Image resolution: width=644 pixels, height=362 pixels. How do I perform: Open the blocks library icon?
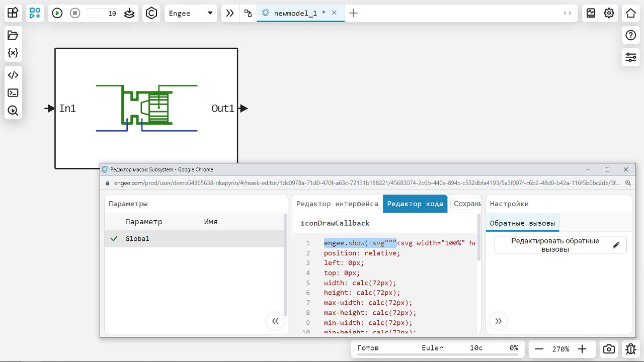[x=13, y=13]
